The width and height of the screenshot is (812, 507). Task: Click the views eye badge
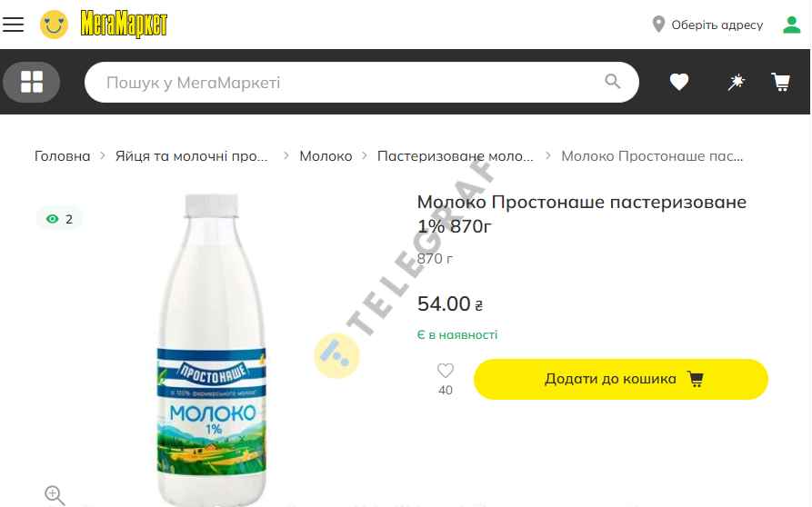59,219
